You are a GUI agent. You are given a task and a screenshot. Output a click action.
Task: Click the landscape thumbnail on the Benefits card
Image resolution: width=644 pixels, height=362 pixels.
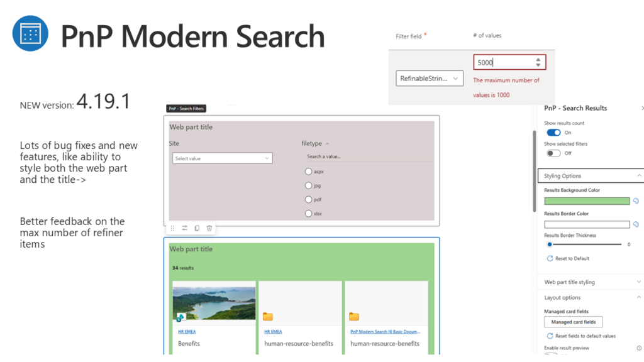pyautogui.click(x=214, y=303)
